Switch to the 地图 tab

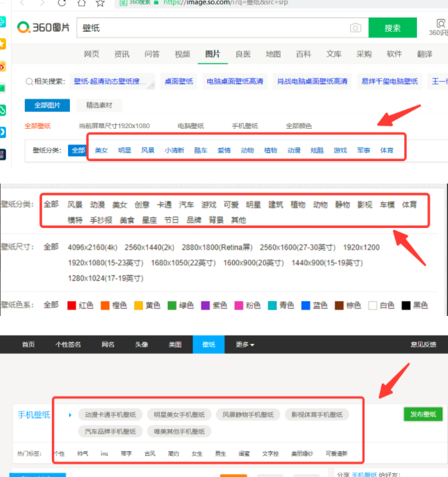(273, 54)
